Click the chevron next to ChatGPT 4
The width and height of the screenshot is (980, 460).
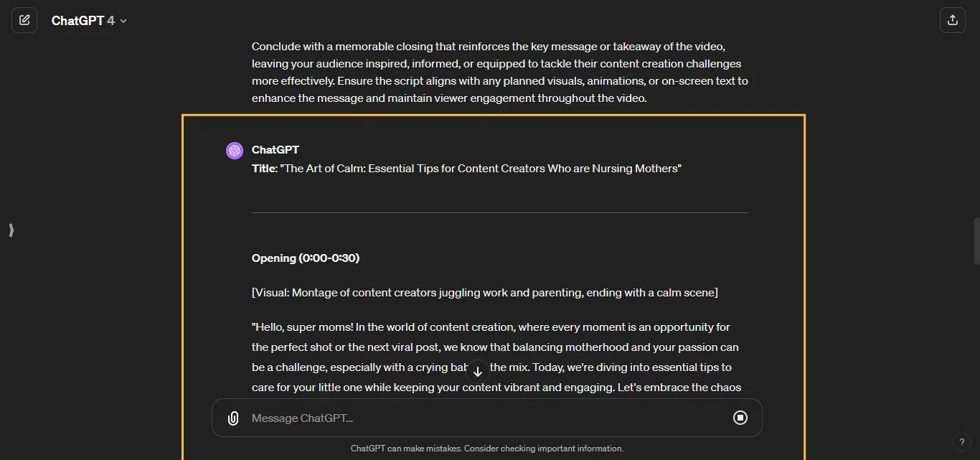pos(123,21)
